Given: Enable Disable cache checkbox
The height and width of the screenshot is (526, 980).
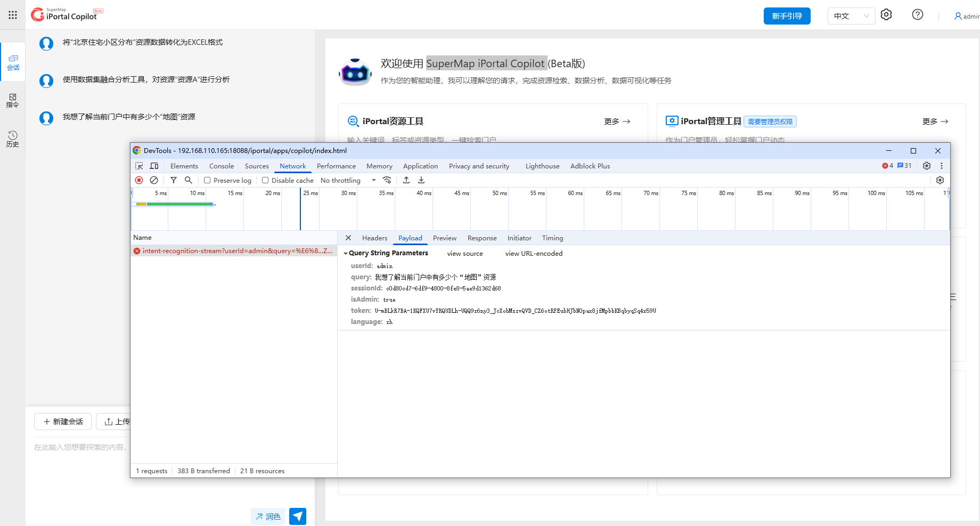Looking at the screenshot, I should (265, 180).
